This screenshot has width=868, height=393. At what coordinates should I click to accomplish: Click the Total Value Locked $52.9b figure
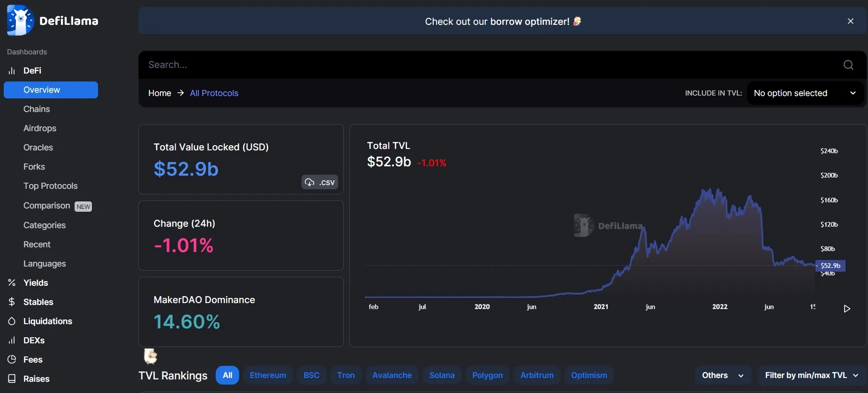(186, 169)
